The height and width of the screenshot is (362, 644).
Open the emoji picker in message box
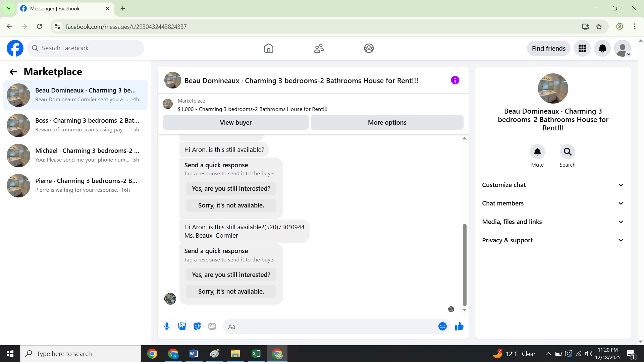[x=442, y=326]
